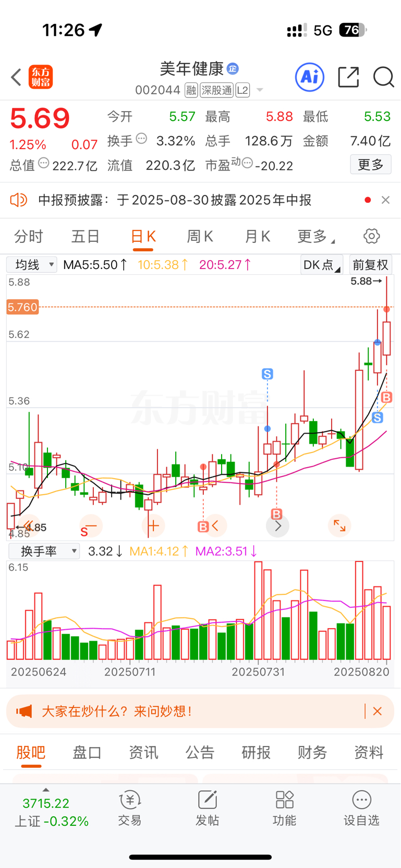Open chart settings gear icon
401x868 pixels.
tap(371, 236)
